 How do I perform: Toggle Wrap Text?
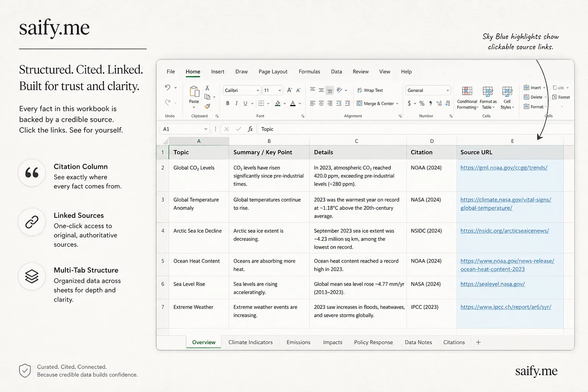pyautogui.click(x=370, y=90)
